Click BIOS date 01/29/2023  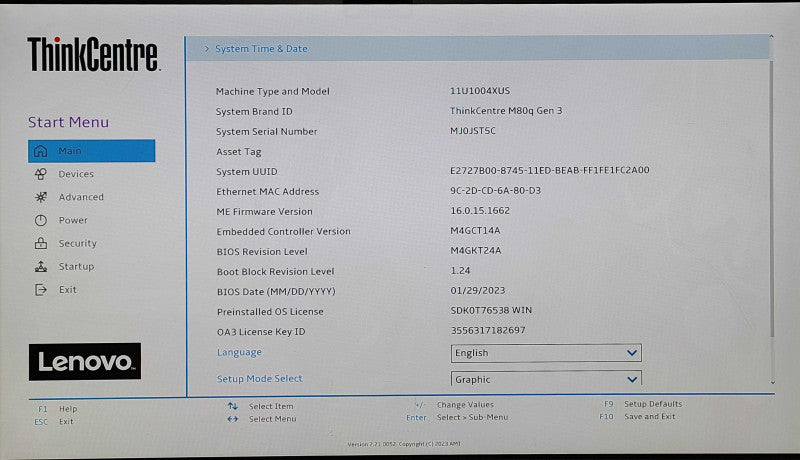tap(478, 290)
